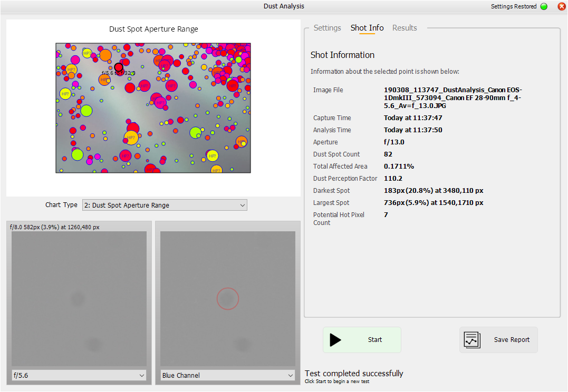
Task: Click the upper dust smudge in f/5.6 preview
Action: click(x=78, y=299)
